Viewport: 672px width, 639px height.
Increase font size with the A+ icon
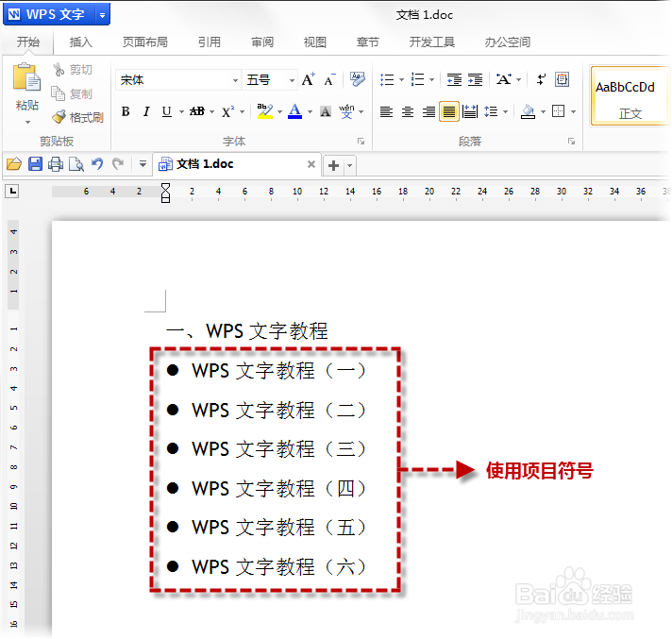tap(308, 79)
